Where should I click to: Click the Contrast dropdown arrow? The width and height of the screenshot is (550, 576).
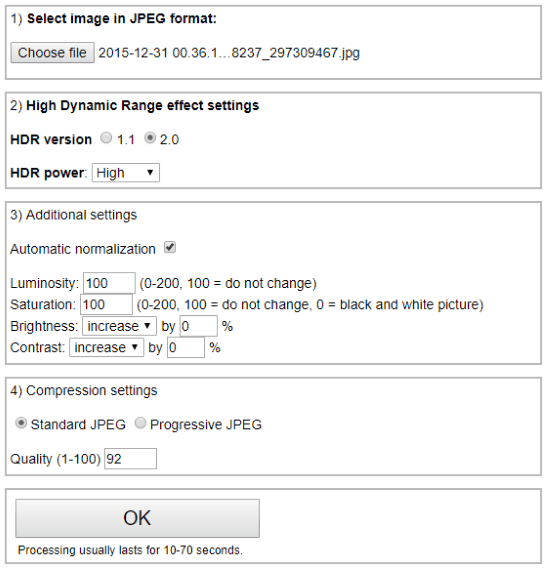[135, 347]
